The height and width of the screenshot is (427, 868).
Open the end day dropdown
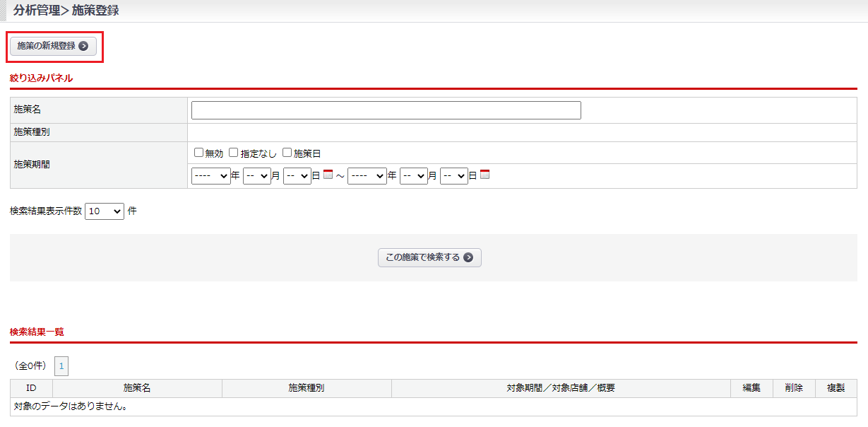454,176
